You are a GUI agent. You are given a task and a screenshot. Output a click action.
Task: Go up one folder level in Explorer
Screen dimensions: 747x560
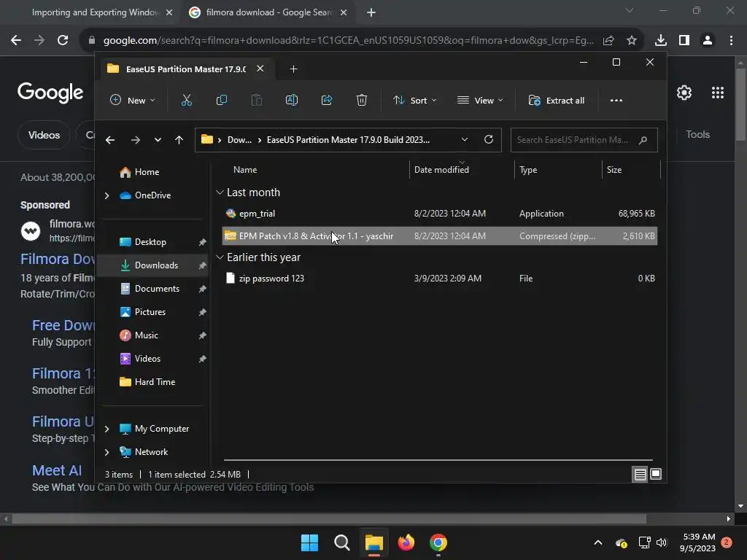pyautogui.click(x=179, y=140)
